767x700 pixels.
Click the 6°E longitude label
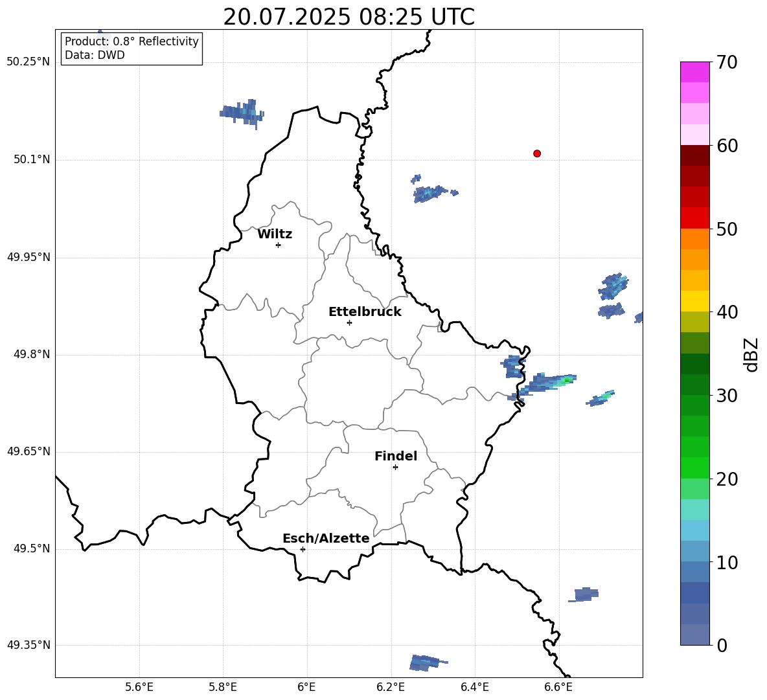tap(306, 687)
